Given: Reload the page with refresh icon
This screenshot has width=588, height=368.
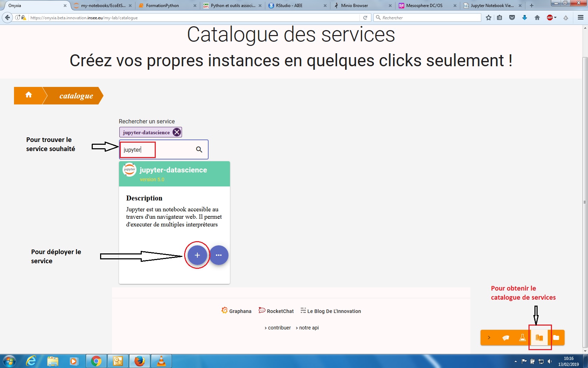Looking at the screenshot, I should pyautogui.click(x=365, y=18).
